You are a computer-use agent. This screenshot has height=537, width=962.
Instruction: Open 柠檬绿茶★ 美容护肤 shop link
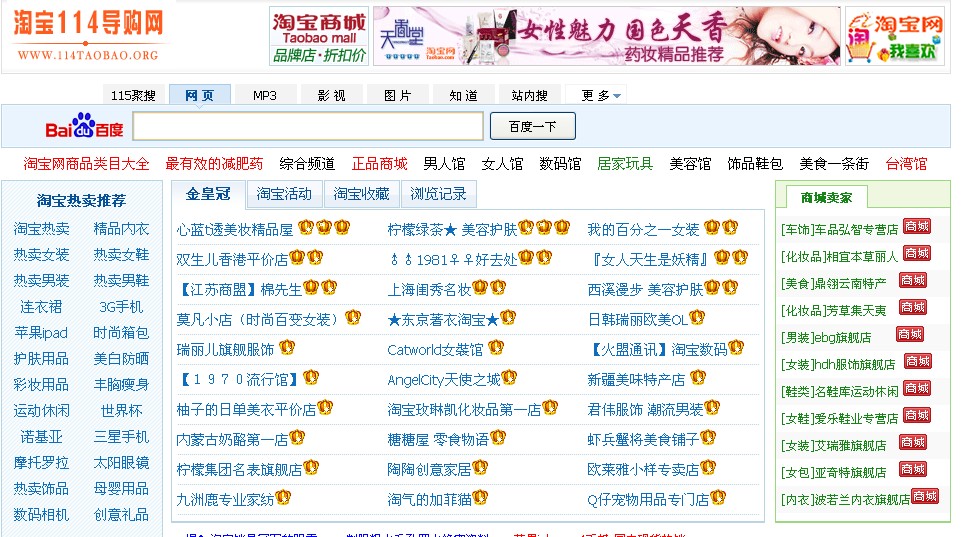coord(452,230)
